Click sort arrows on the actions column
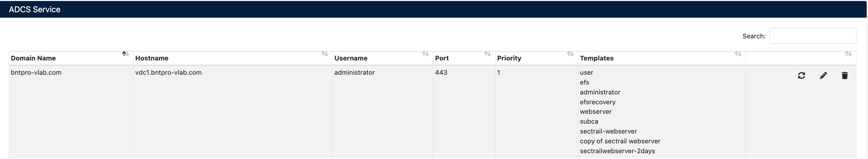Viewport: 868px width, 159px height. [x=848, y=54]
